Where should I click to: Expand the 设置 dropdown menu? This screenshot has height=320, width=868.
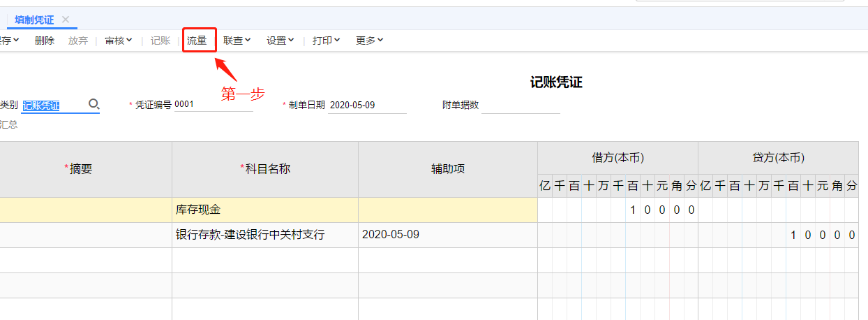280,41
